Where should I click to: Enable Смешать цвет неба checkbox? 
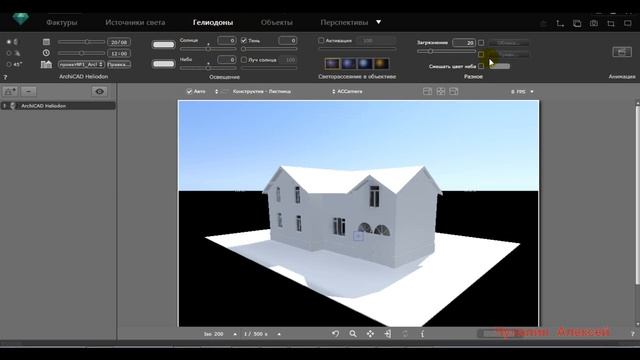point(481,66)
